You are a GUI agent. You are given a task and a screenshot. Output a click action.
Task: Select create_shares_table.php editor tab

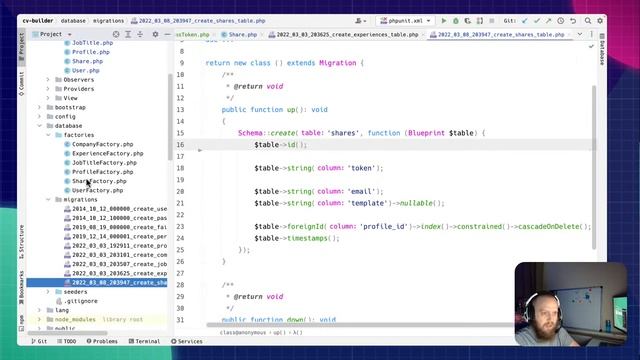501,35
